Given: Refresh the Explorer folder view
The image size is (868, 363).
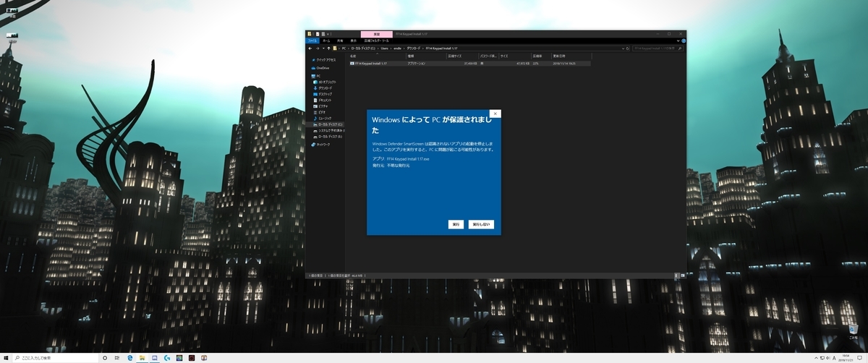Looking at the screenshot, I should pyautogui.click(x=628, y=48).
